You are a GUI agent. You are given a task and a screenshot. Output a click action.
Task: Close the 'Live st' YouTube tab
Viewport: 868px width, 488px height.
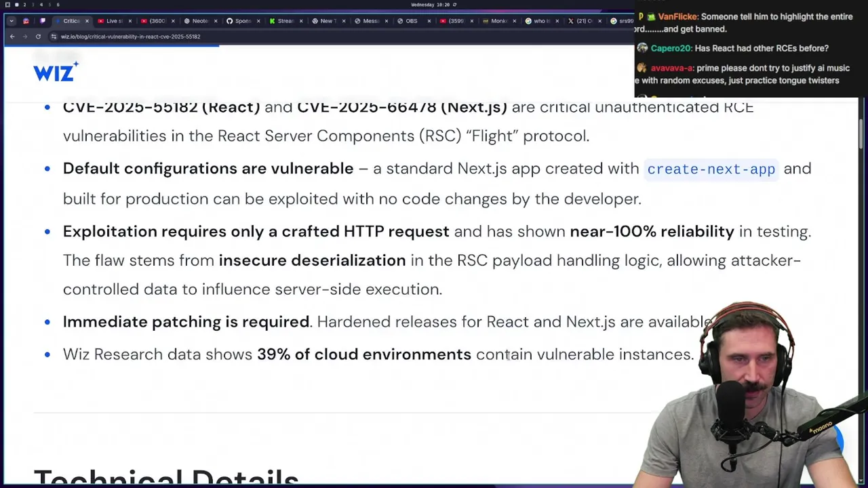tap(130, 21)
